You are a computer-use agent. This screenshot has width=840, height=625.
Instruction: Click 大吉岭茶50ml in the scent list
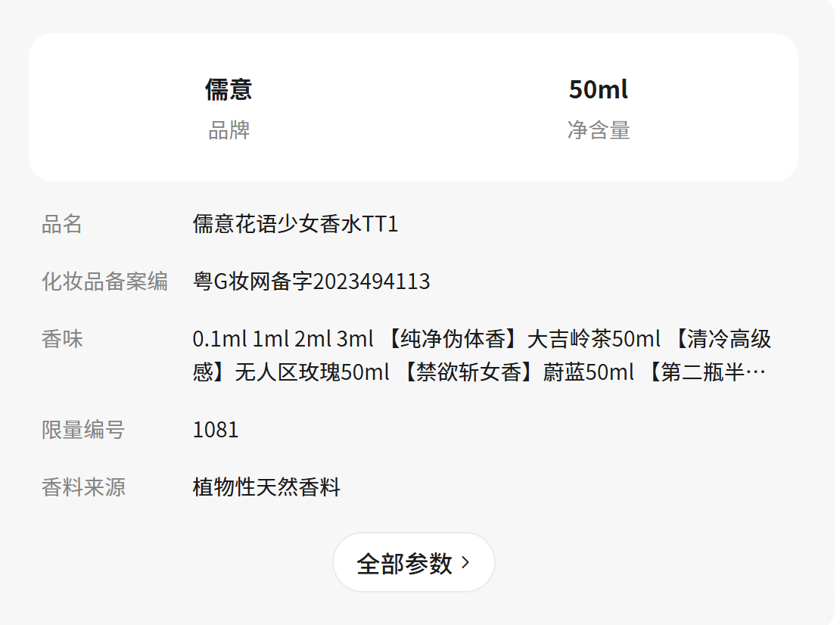[593, 339]
